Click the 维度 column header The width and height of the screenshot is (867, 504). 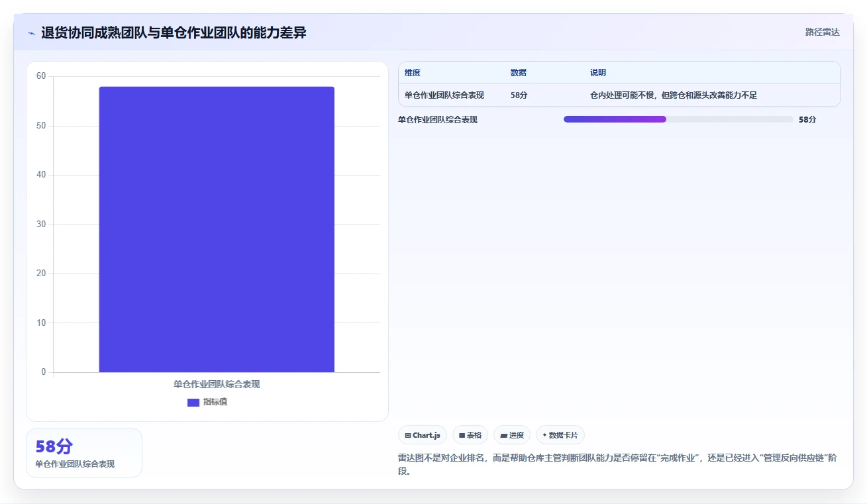point(413,73)
